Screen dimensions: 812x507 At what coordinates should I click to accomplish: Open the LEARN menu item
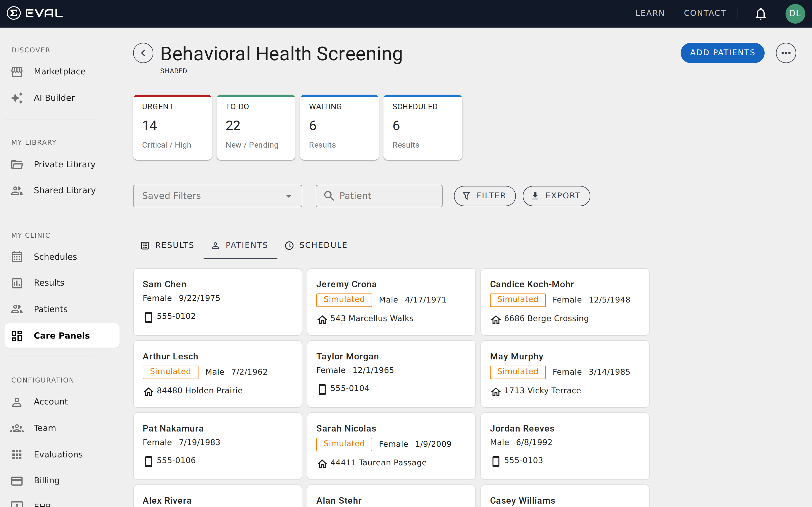tap(650, 13)
